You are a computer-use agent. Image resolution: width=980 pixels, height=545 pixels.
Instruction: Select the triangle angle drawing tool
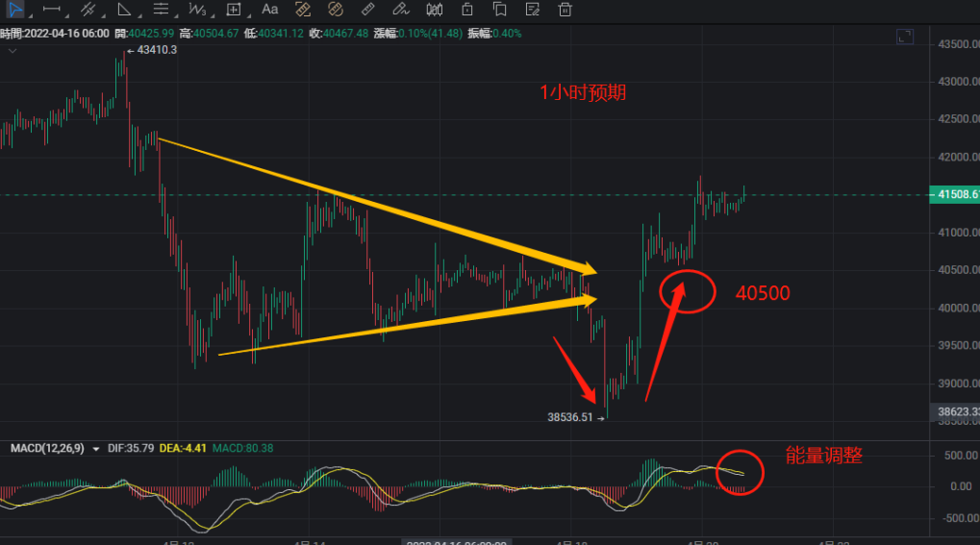[x=124, y=10]
